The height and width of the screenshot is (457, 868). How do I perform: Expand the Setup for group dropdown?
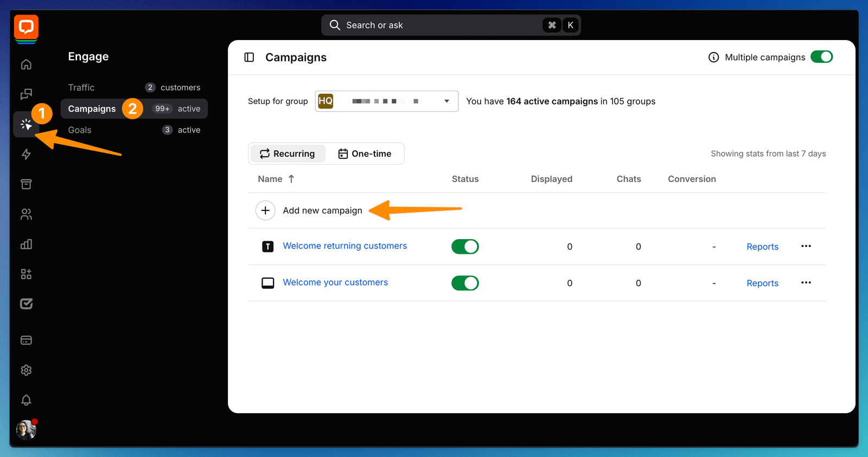coord(386,101)
